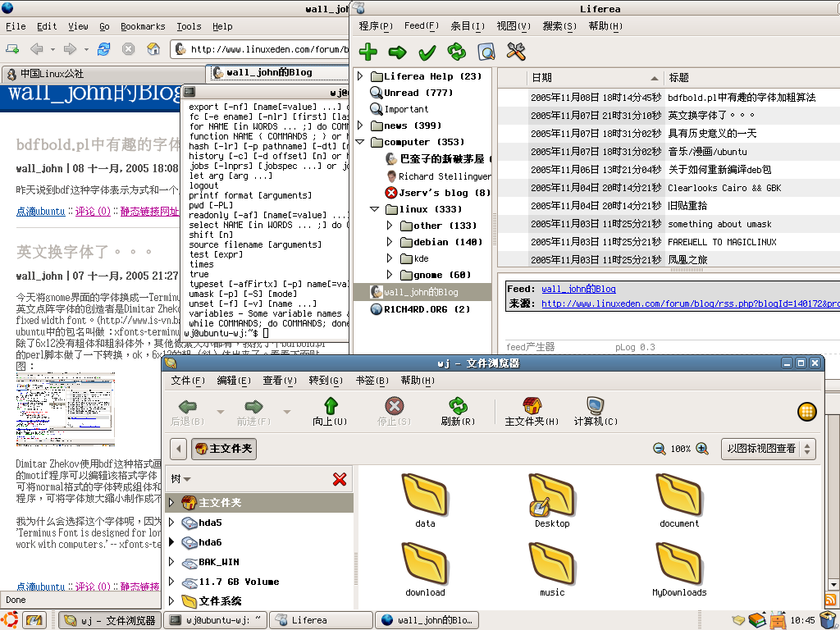This screenshot has width=840, height=630.
Task: Open the 书签(B) menu in file browser
Action: pyautogui.click(x=372, y=381)
